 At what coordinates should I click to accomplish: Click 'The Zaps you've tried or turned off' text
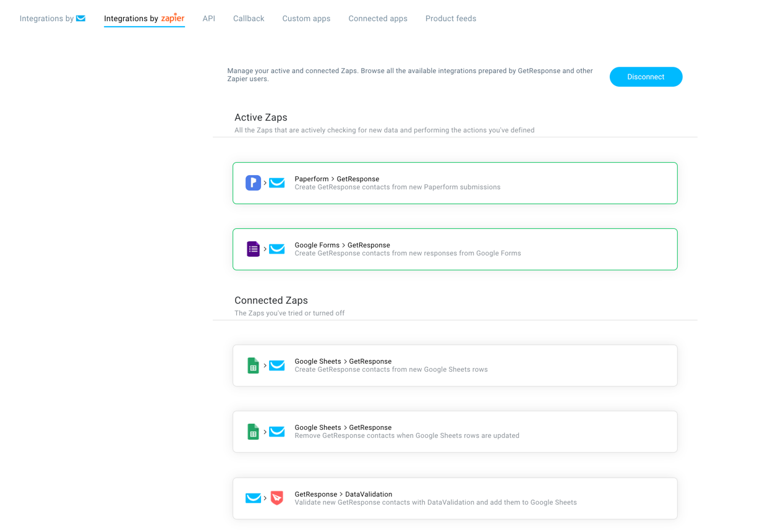coord(289,313)
